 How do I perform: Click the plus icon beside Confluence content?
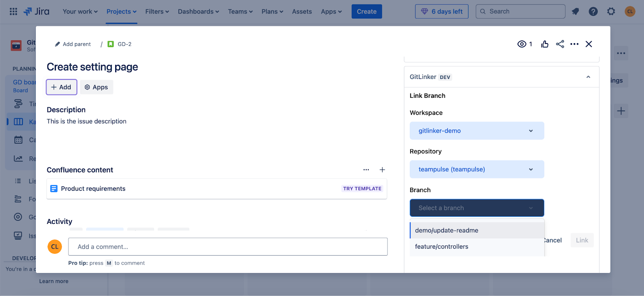tap(382, 170)
